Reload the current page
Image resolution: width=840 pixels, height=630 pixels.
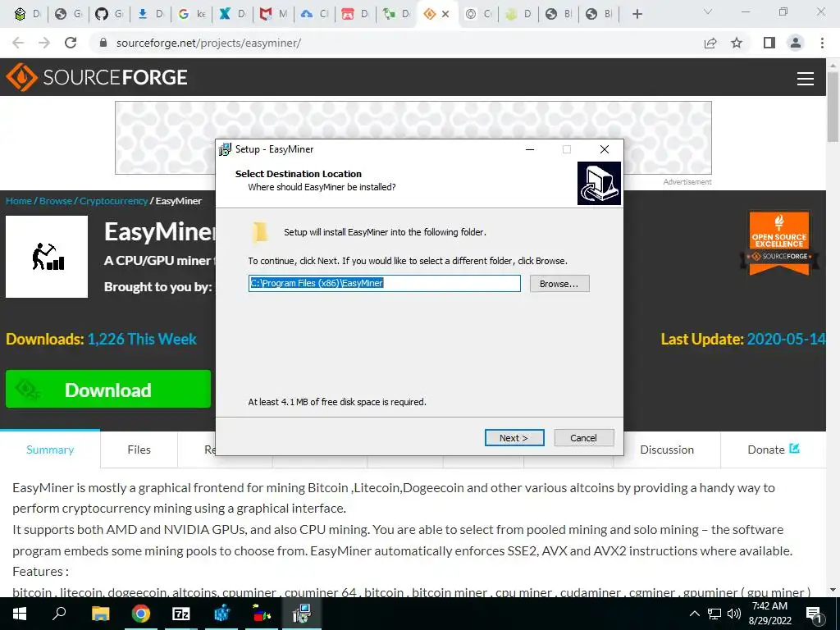[71, 43]
